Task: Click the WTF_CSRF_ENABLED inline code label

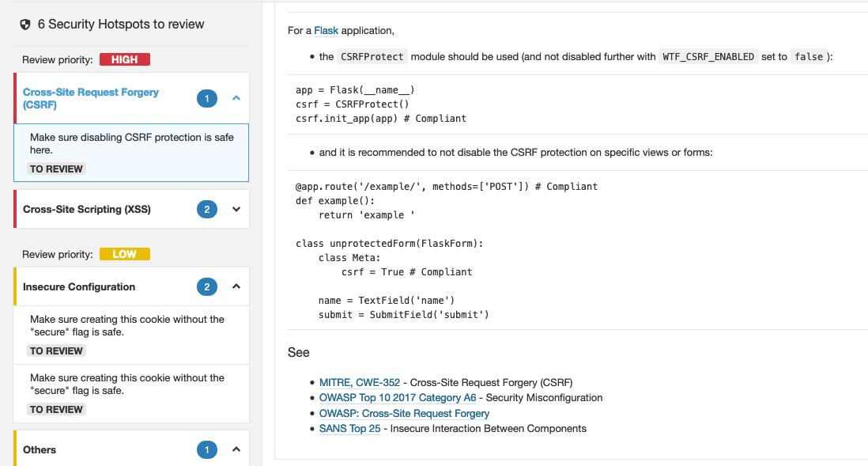Action: pos(708,56)
